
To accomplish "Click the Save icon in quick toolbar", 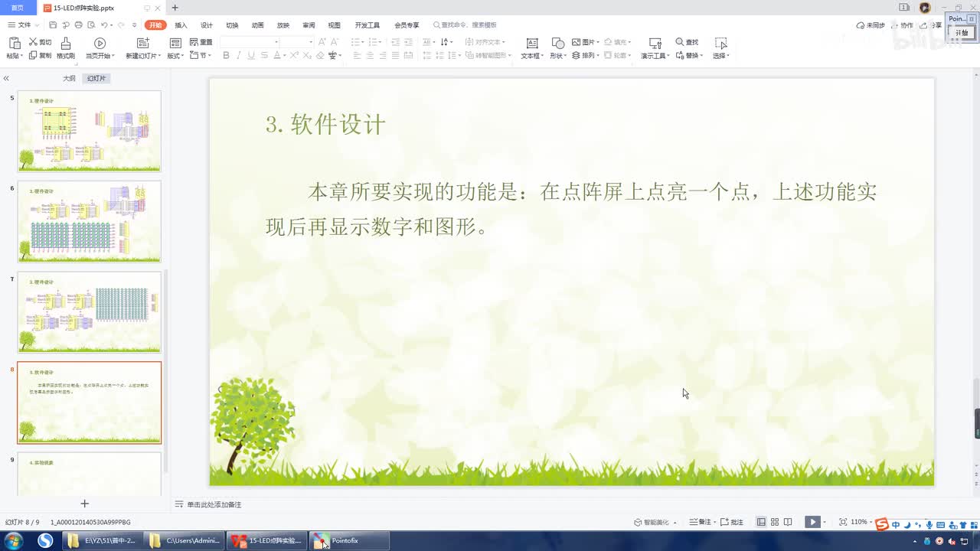I will tap(53, 25).
